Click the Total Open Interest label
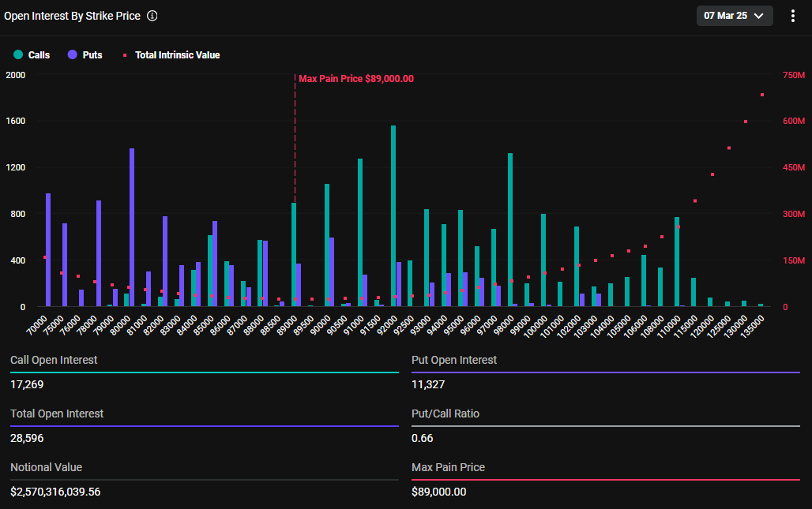 pos(57,414)
